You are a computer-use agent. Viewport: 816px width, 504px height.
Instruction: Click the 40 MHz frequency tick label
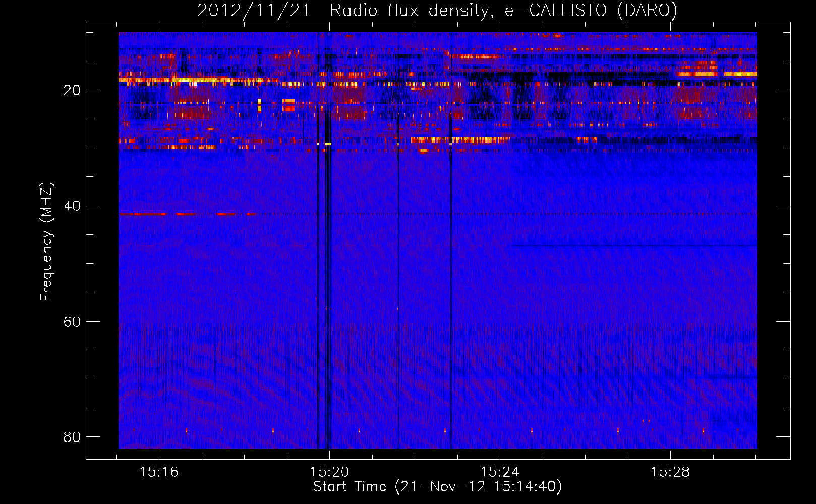pyautogui.click(x=72, y=206)
